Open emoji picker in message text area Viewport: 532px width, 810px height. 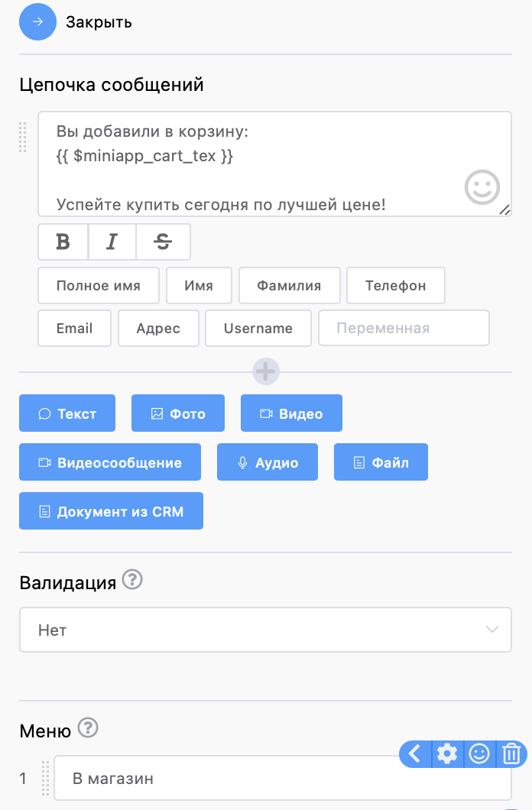tap(482, 186)
